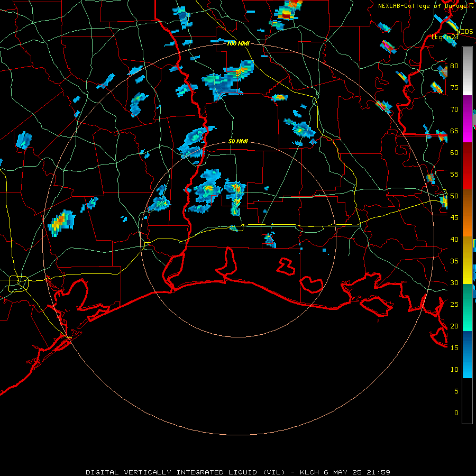Click the NEXLAB-College of DuPage credit text
The height and width of the screenshot is (476, 476).
(x=425, y=6)
